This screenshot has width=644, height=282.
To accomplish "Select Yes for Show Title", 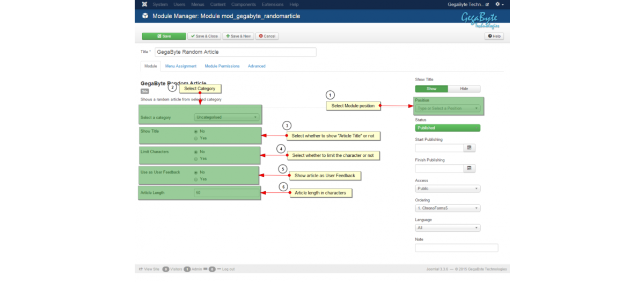I will [196, 138].
